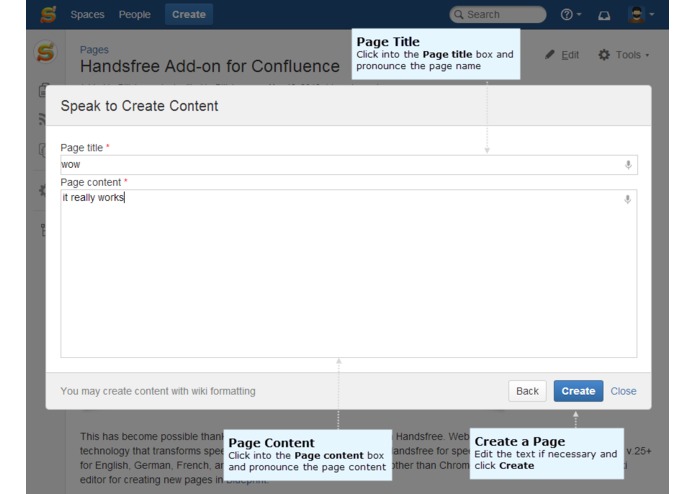The image size is (695, 494).
Task: Click the Close link in dialog
Action: pyautogui.click(x=623, y=391)
